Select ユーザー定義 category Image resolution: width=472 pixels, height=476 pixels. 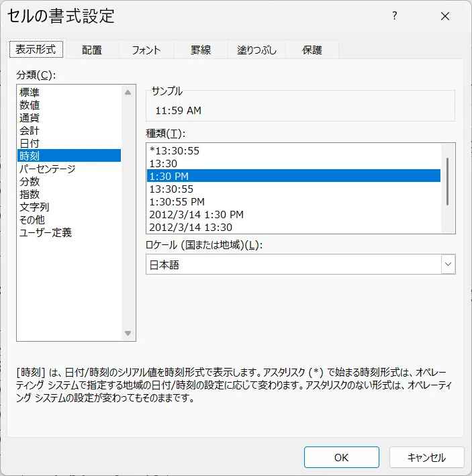(69, 232)
